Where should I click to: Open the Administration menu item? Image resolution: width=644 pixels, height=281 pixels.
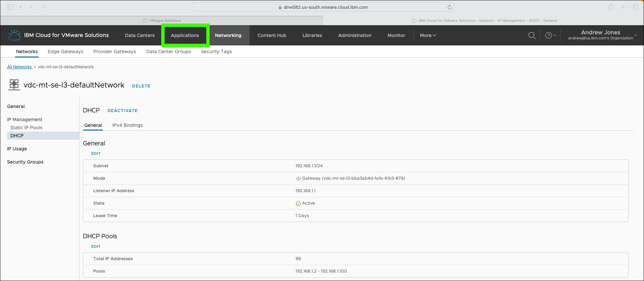pyautogui.click(x=355, y=35)
